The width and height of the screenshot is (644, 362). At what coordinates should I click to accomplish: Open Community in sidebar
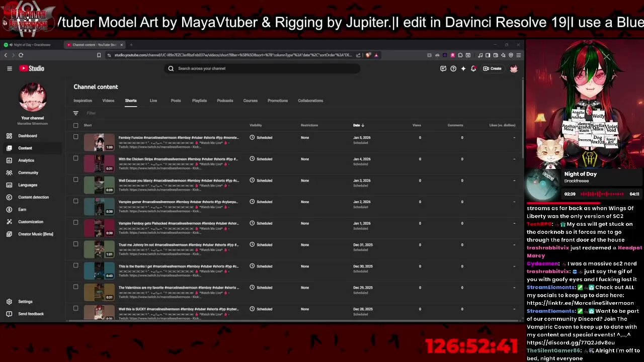tap(28, 172)
